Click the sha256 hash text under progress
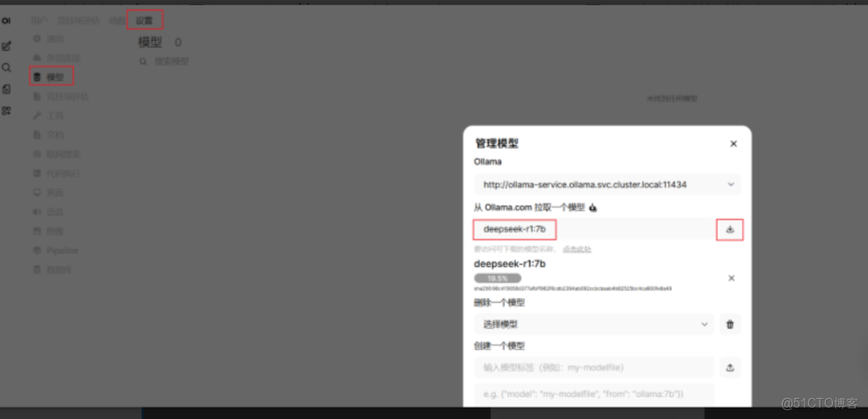The image size is (868, 419). 573,288
